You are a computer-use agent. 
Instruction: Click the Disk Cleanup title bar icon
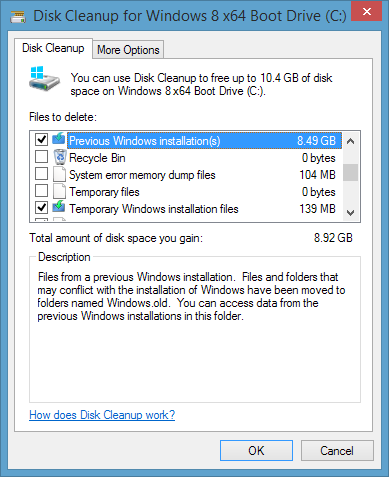click(18, 17)
